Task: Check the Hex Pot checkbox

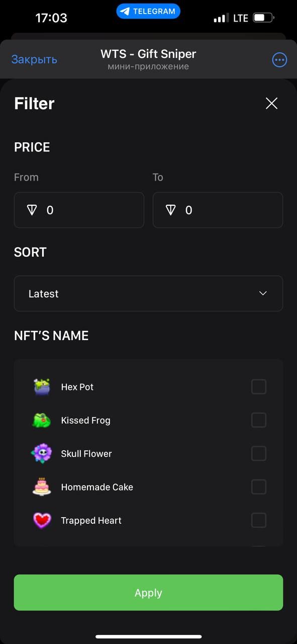Action: pos(258,386)
